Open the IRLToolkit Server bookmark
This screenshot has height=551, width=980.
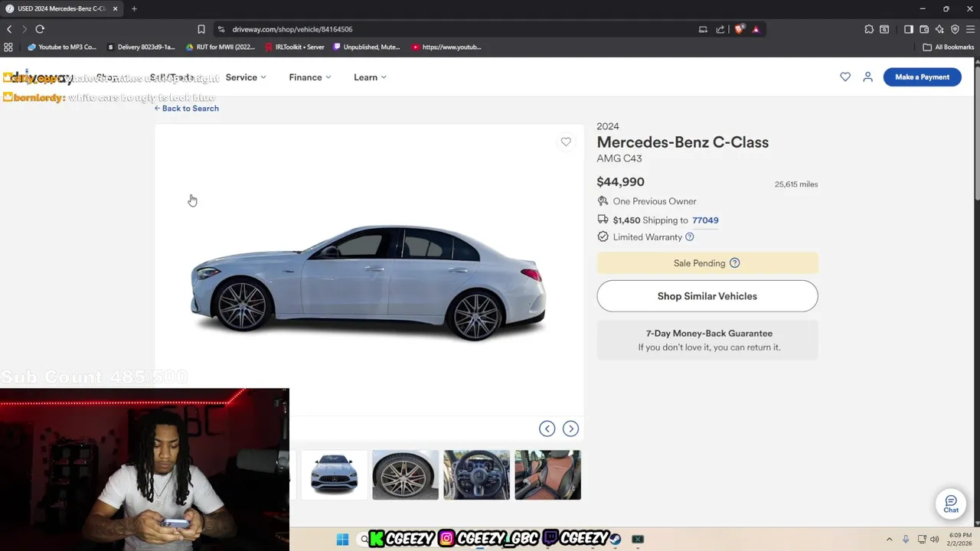(295, 47)
